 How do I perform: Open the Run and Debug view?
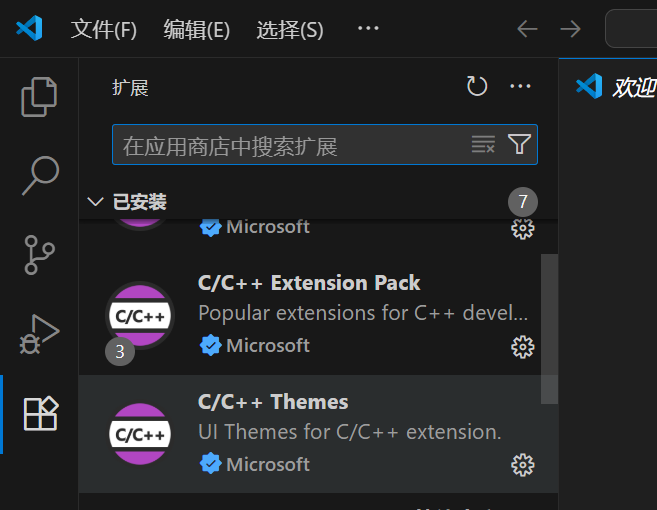click(x=40, y=334)
